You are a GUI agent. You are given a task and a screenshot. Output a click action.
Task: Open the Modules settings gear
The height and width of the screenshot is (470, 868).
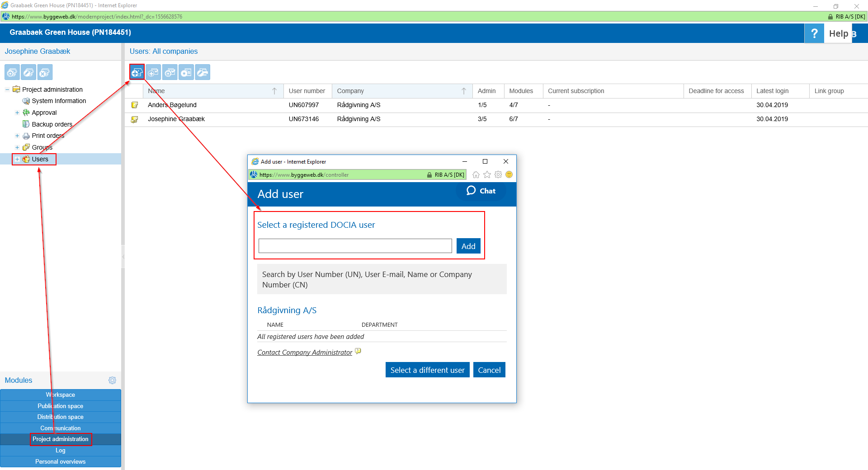point(112,381)
